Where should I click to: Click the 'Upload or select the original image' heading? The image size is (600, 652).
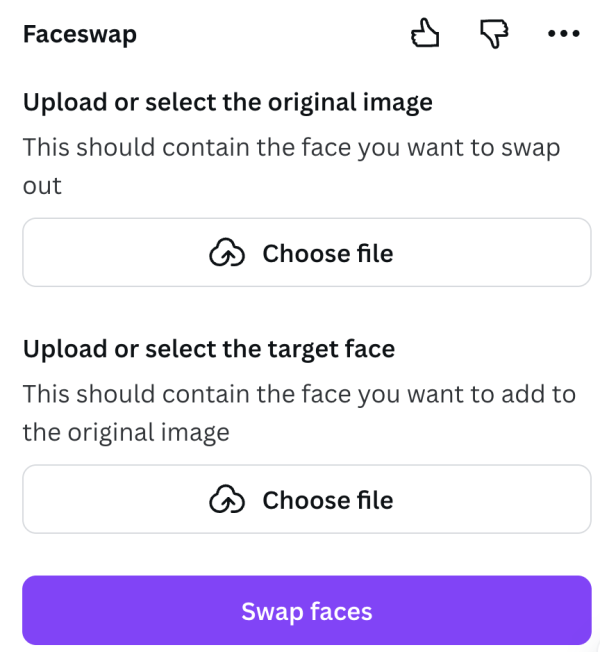(227, 102)
